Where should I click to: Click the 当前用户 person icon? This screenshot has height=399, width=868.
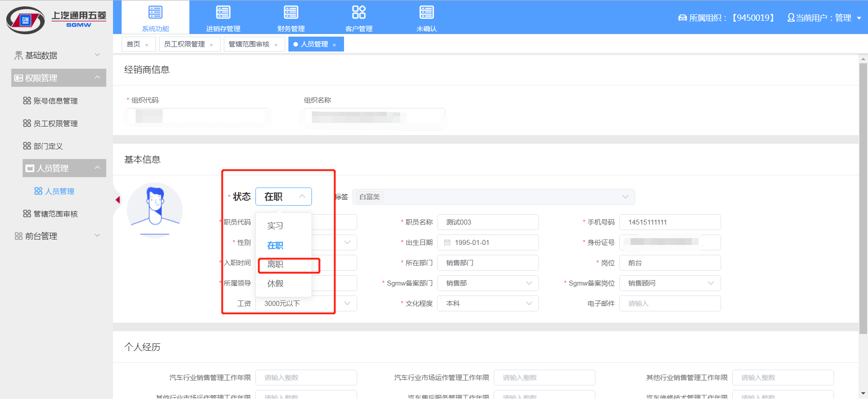pyautogui.click(x=791, y=18)
